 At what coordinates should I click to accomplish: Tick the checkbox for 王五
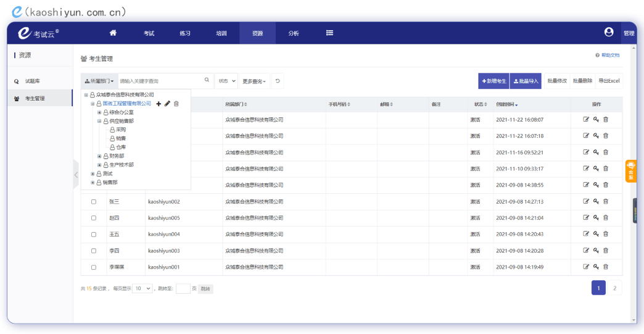click(94, 235)
